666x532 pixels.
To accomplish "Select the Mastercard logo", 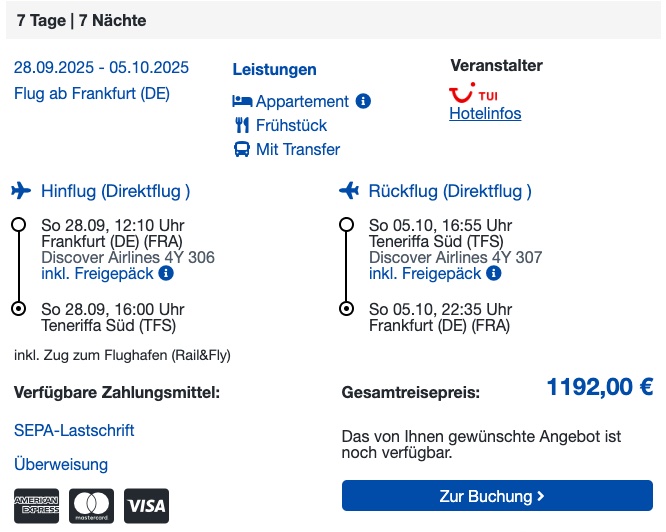I will click(91, 506).
